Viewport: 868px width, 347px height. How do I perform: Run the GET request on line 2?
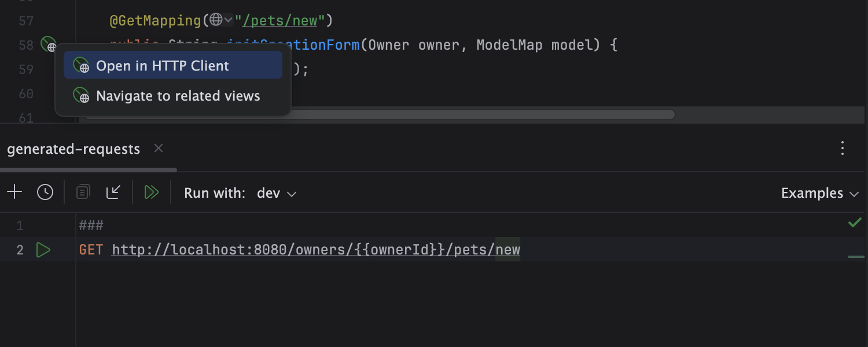click(43, 250)
